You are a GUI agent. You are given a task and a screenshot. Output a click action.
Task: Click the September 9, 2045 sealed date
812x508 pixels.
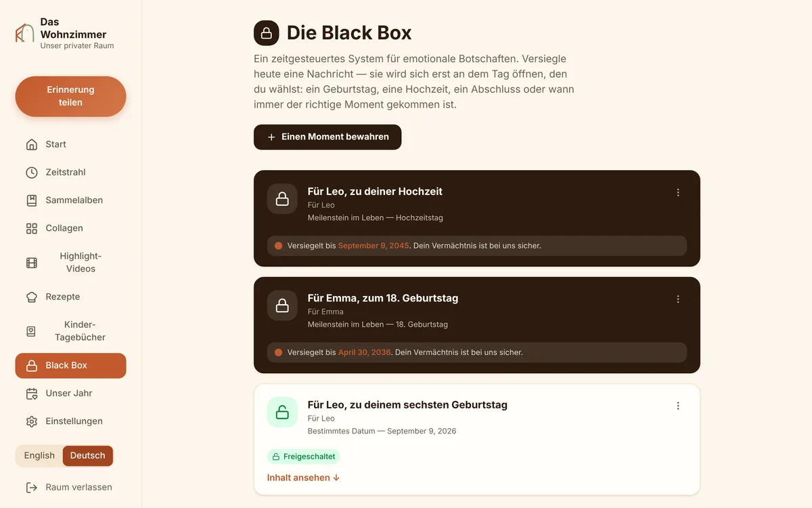(374, 246)
